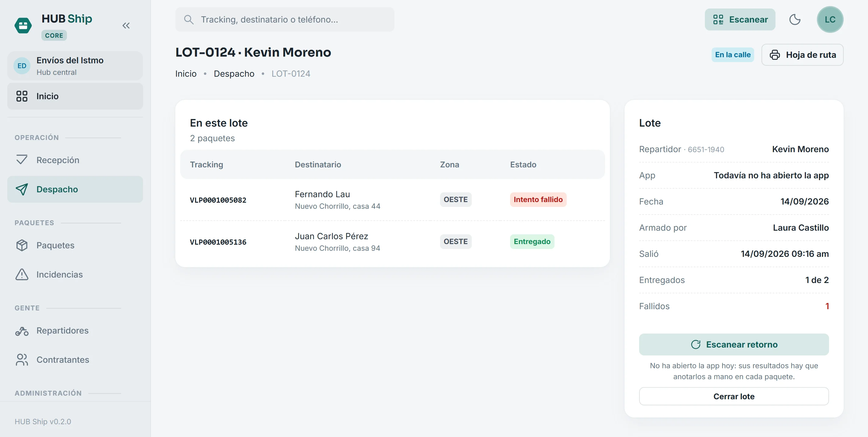Open the Paquetes box icon item
The height and width of the screenshot is (437, 868).
[75, 245]
